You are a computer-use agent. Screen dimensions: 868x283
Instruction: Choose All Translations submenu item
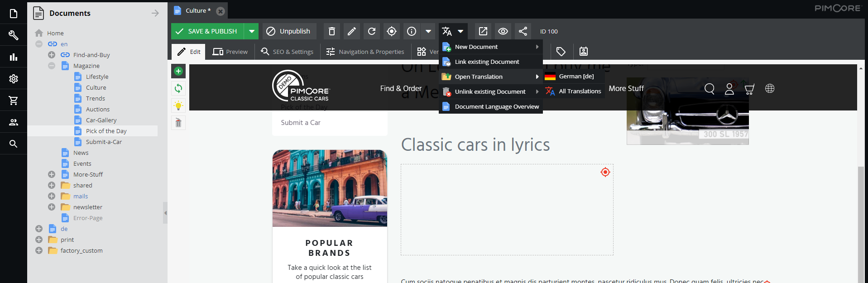coord(574,91)
